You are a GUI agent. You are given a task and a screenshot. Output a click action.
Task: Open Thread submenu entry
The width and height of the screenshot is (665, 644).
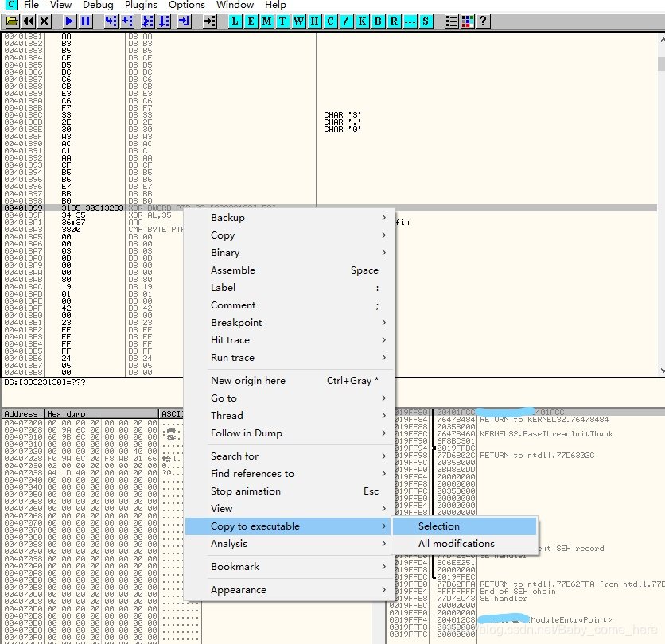(290, 416)
